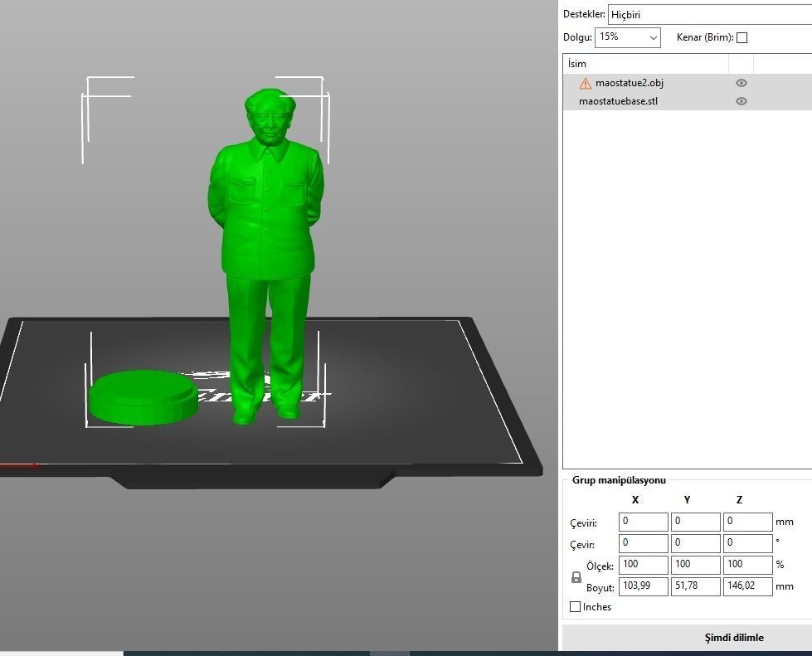Click the İsim column header

tap(645, 64)
